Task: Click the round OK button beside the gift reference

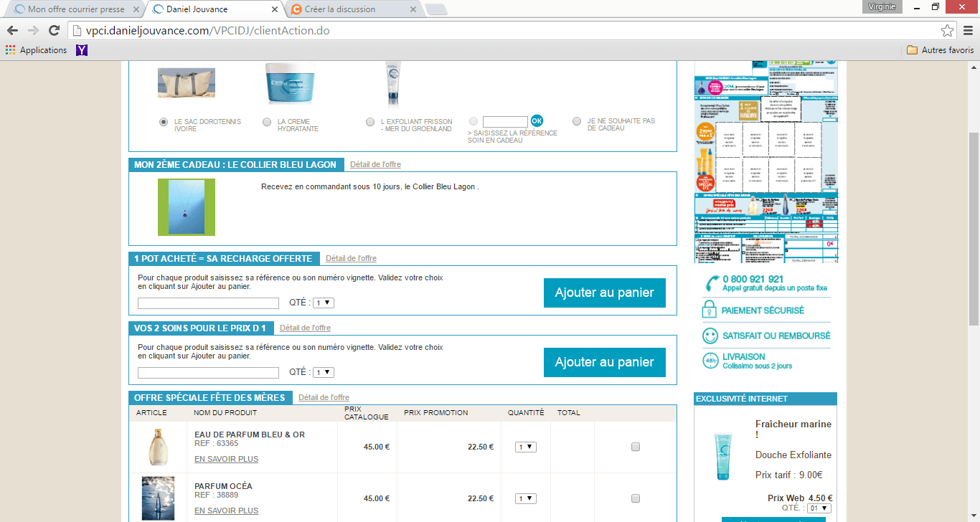Action: pos(537,121)
